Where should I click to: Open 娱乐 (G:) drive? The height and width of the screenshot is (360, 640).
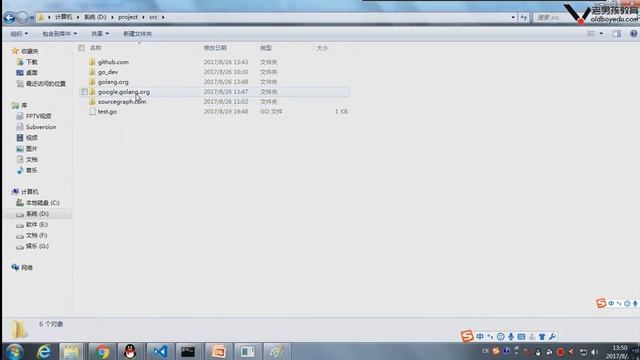tap(37, 246)
